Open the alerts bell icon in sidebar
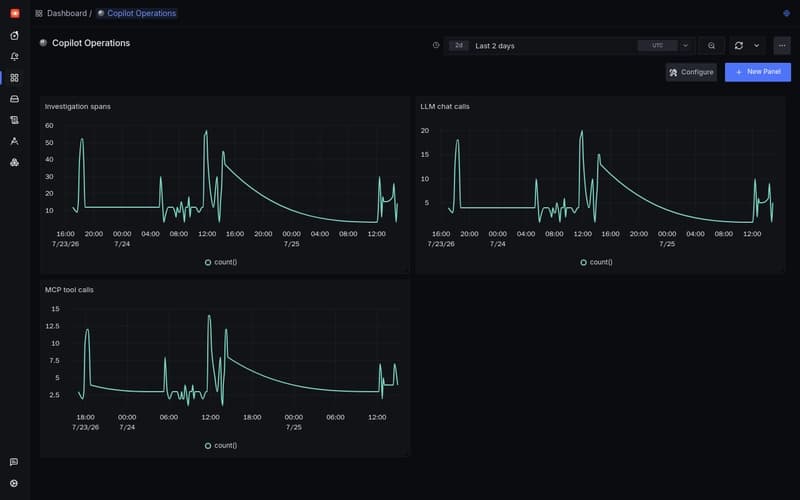 pyautogui.click(x=14, y=57)
